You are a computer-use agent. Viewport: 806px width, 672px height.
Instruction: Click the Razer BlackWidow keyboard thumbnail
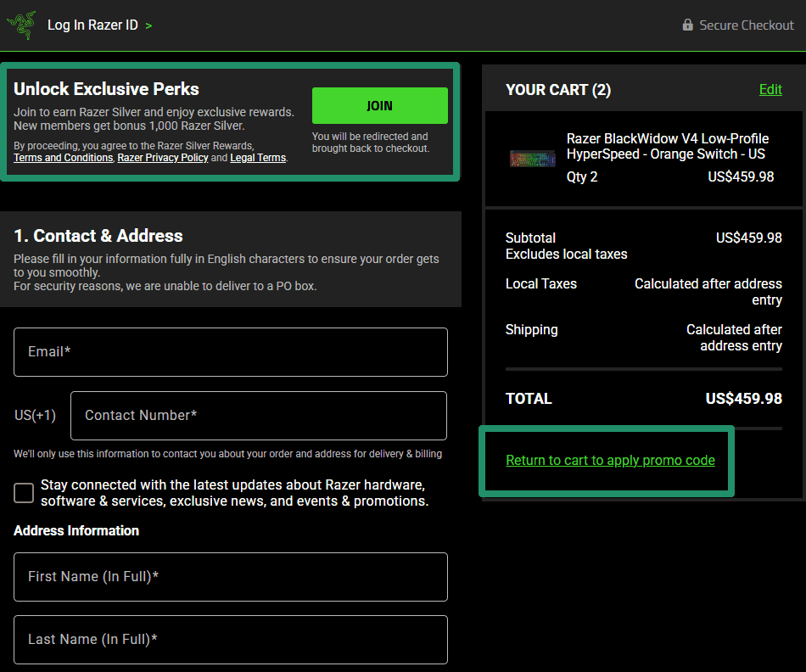(x=532, y=159)
